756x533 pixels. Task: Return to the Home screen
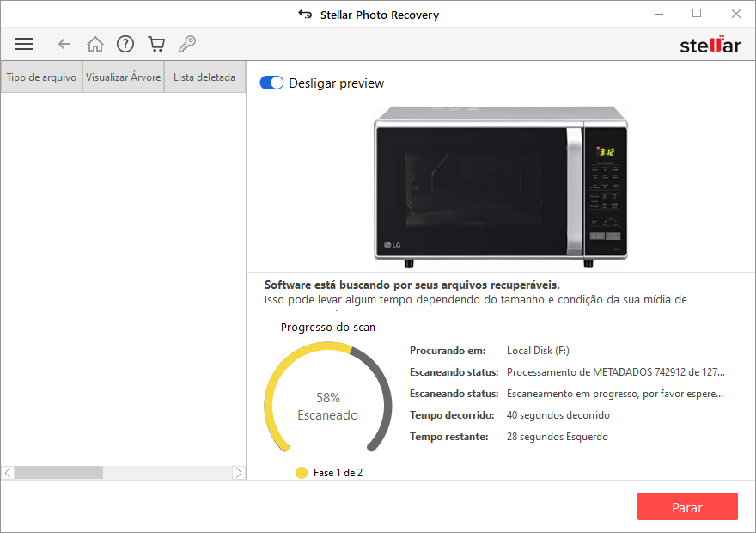pos(95,44)
